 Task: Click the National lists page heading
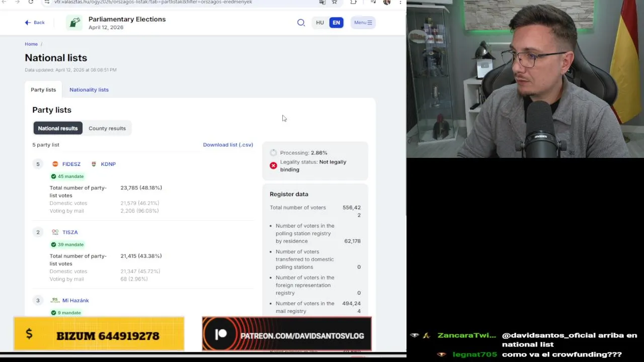pos(56,58)
